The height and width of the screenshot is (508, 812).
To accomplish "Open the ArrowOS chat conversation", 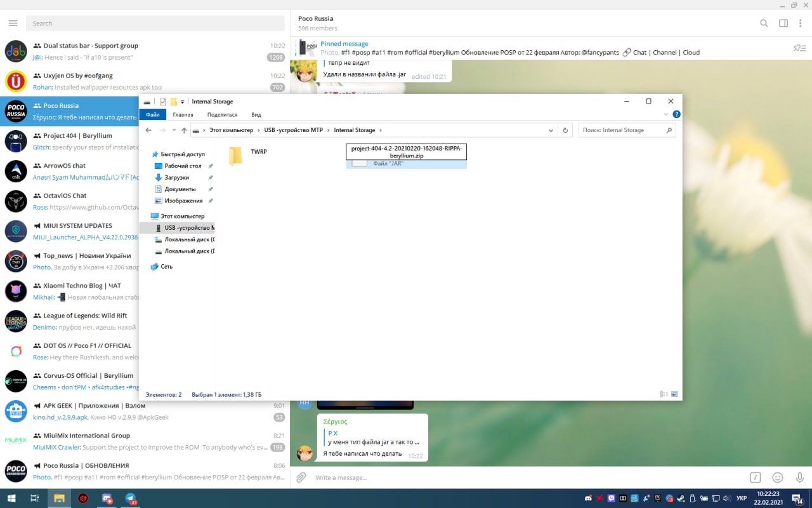I will (70, 171).
